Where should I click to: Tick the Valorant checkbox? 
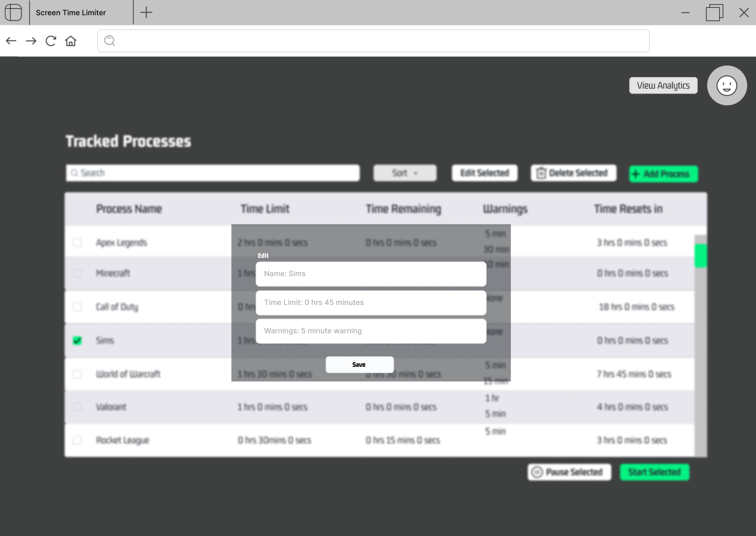(77, 407)
